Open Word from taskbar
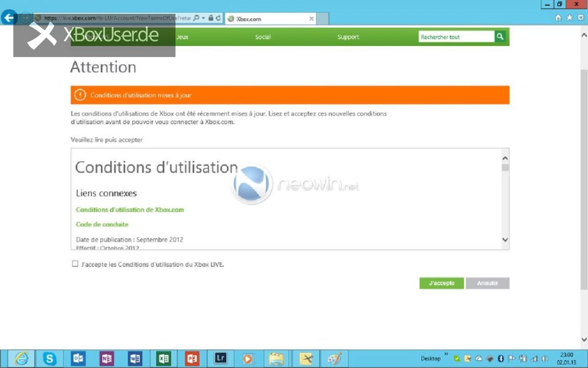 135,358
